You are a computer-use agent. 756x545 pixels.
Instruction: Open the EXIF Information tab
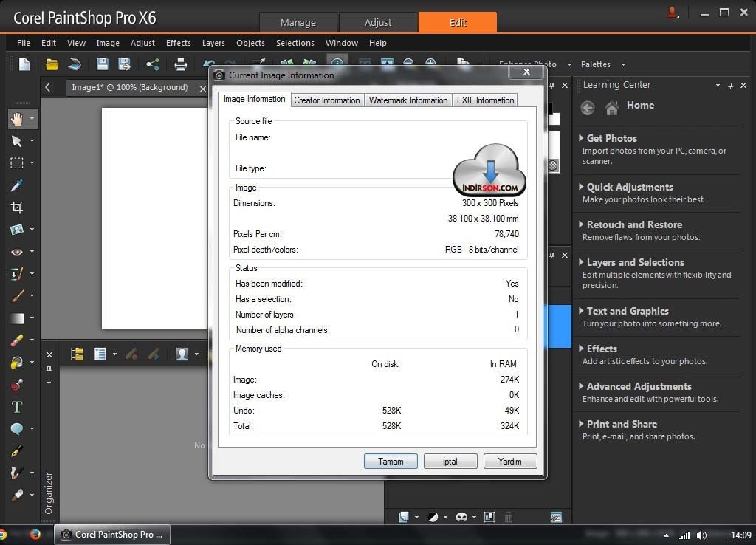click(485, 100)
